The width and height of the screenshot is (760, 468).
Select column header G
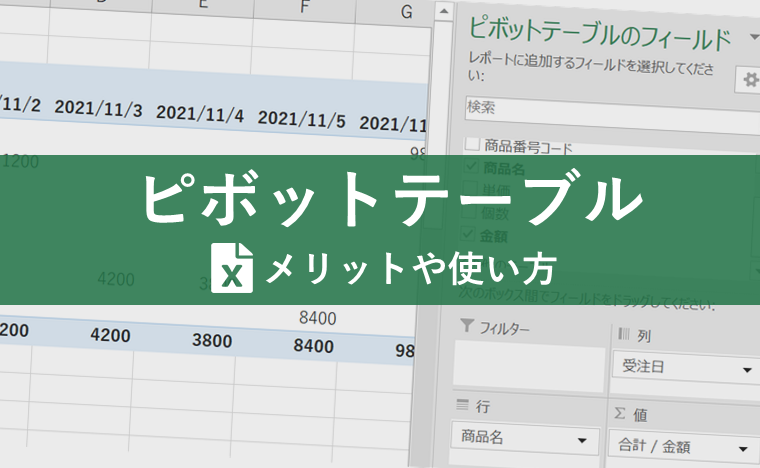(x=406, y=12)
